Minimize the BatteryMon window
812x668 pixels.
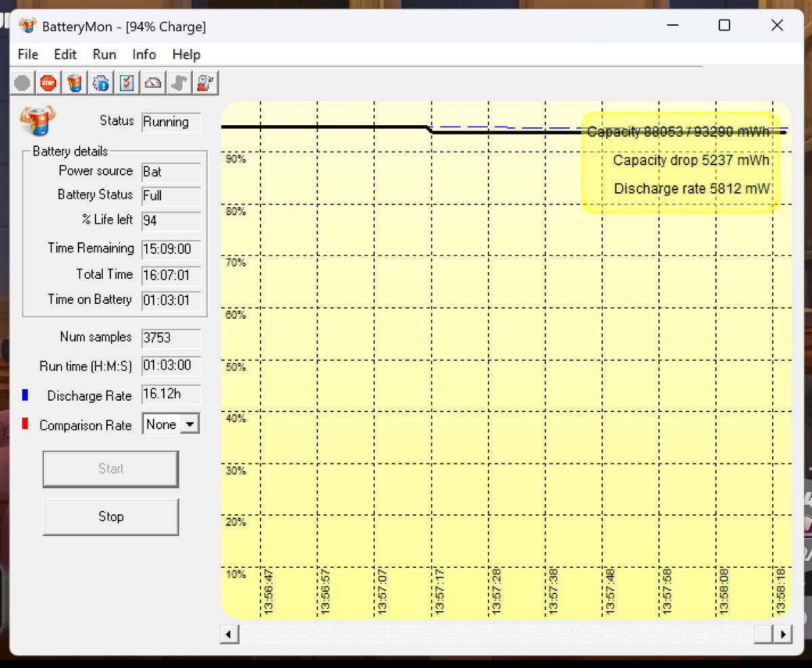[673, 26]
